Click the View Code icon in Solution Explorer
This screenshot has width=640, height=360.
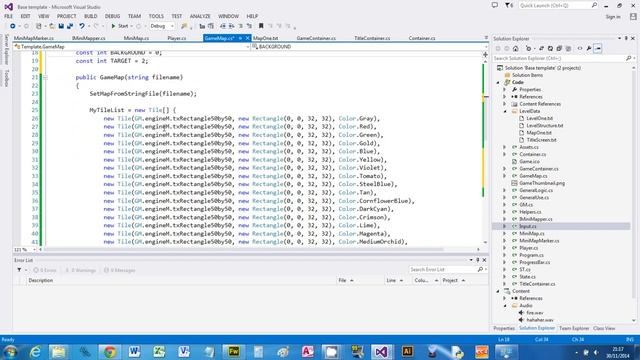pyautogui.click(x=580, y=49)
